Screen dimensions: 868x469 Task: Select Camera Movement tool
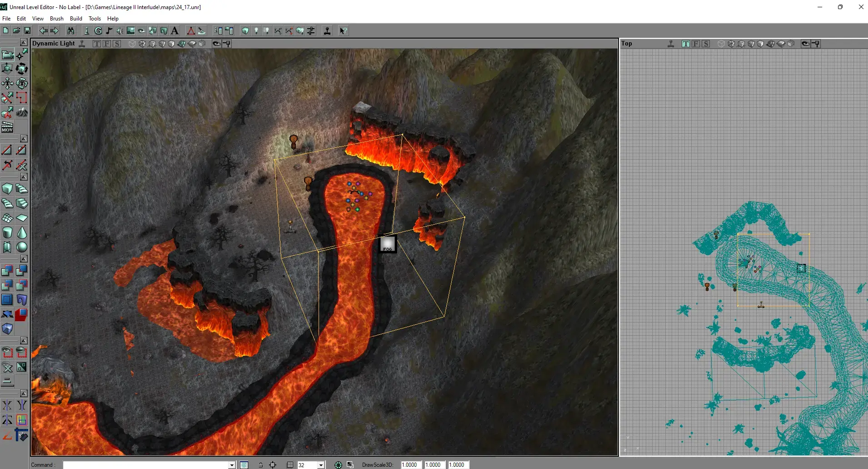pos(7,55)
